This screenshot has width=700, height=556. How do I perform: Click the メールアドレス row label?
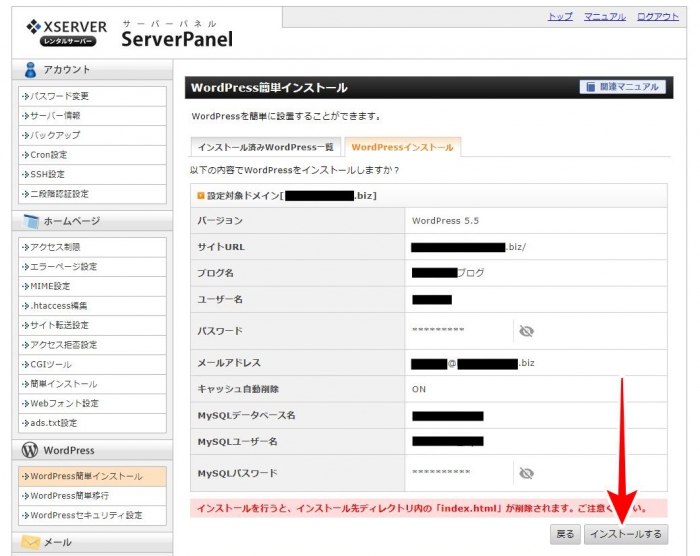tap(229, 363)
